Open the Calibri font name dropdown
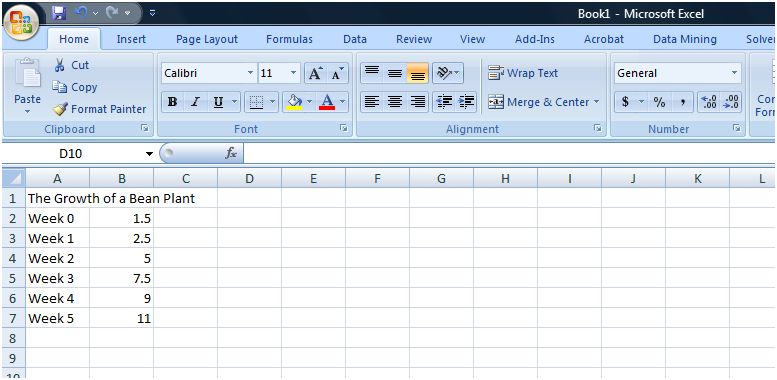777x380 pixels. 250,73
